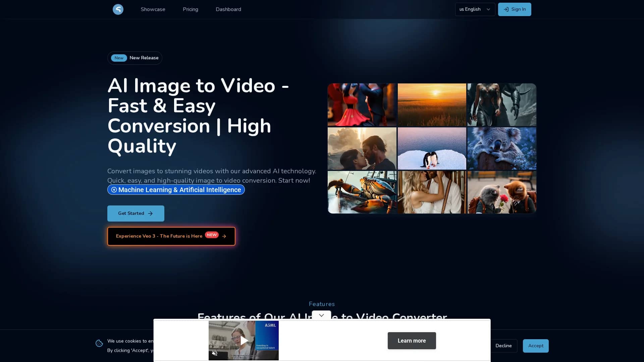Collapse the ad with chevron button

[321, 315]
